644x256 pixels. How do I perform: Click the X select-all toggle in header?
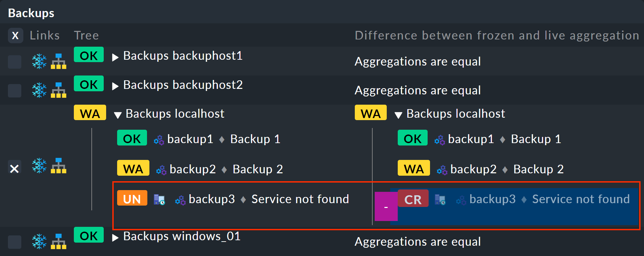pyautogui.click(x=15, y=35)
